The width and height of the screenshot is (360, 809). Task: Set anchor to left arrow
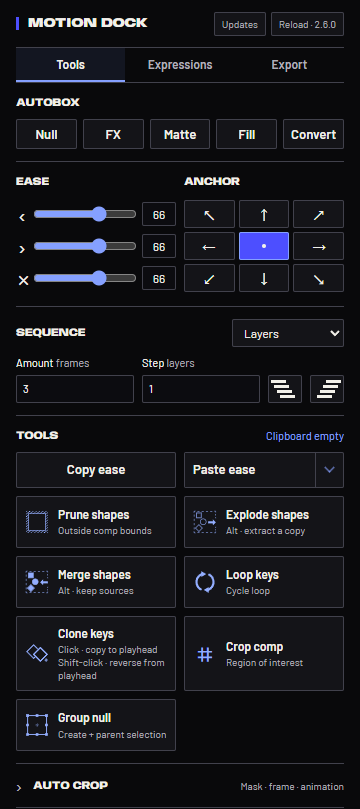(x=209, y=246)
